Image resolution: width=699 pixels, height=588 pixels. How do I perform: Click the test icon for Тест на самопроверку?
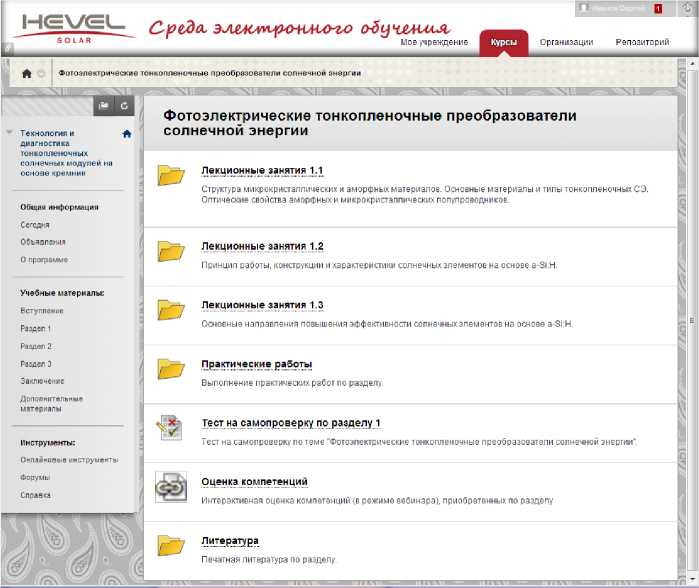(169, 428)
